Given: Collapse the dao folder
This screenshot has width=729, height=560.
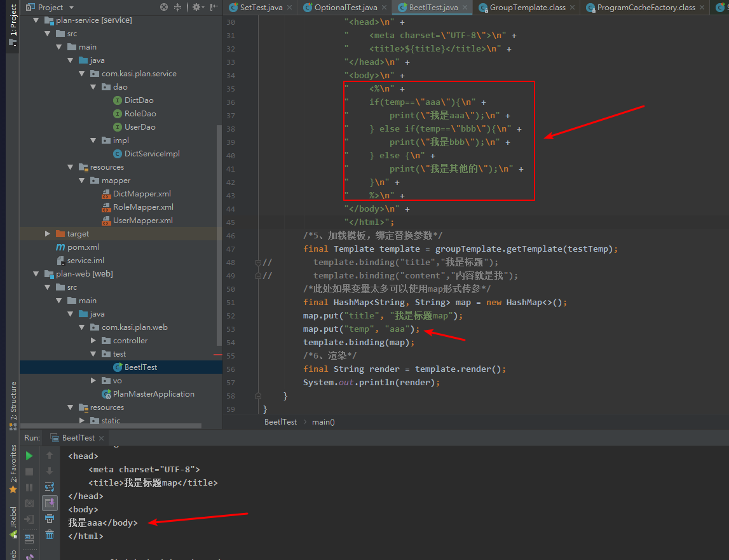Looking at the screenshot, I should click(x=93, y=87).
